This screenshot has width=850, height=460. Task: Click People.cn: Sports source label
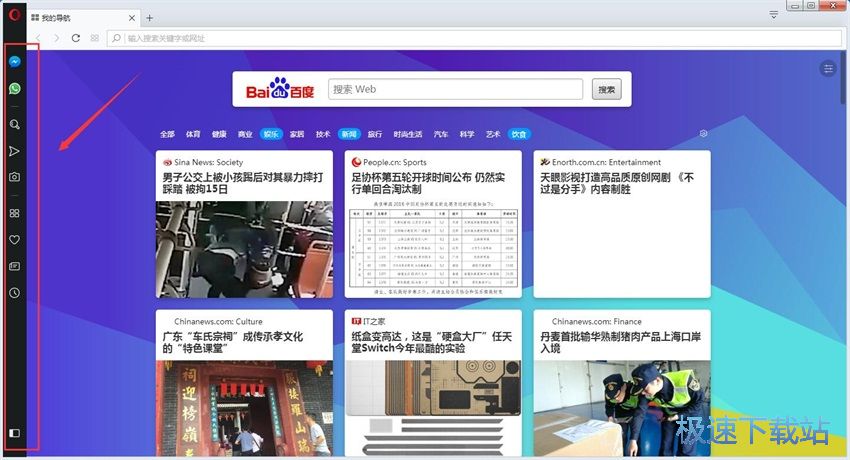[395, 162]
